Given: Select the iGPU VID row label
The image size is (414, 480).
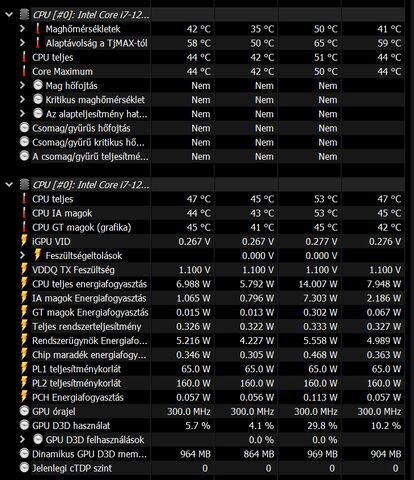Looking at the screenshot, I should click(51, 242).
